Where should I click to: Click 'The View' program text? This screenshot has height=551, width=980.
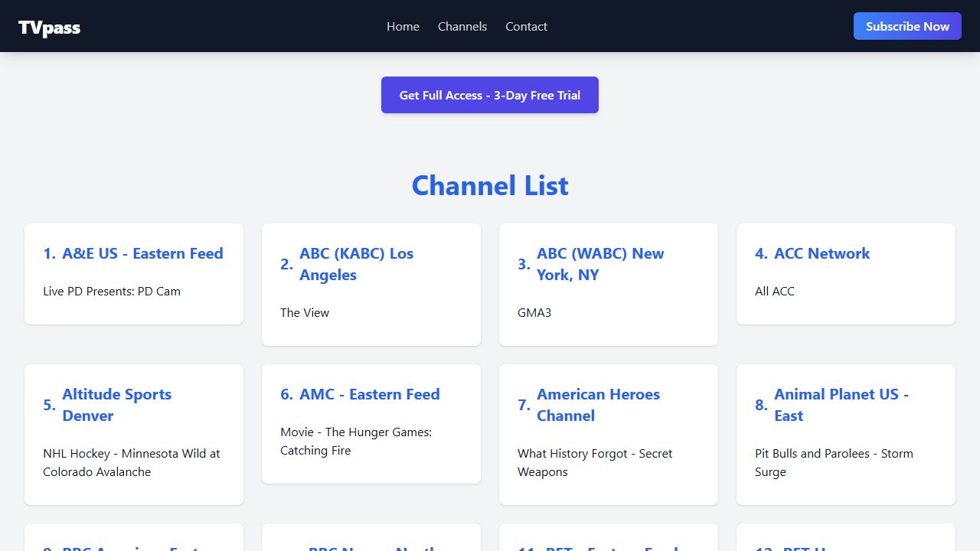click(x=305, y=312)
